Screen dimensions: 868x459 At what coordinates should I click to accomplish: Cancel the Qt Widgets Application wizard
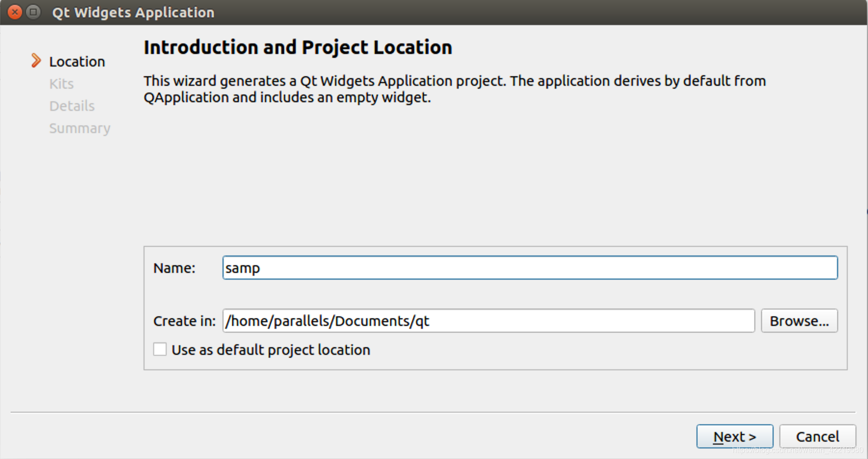point(817,436)
